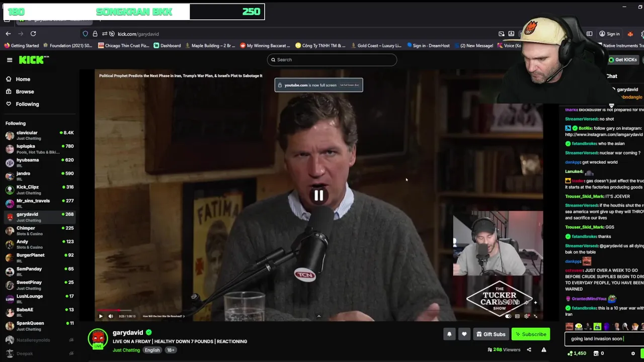This screenshot has height=362, width=644.
Task: Open LushLounge channel in the following list
Action: point(39,299)
